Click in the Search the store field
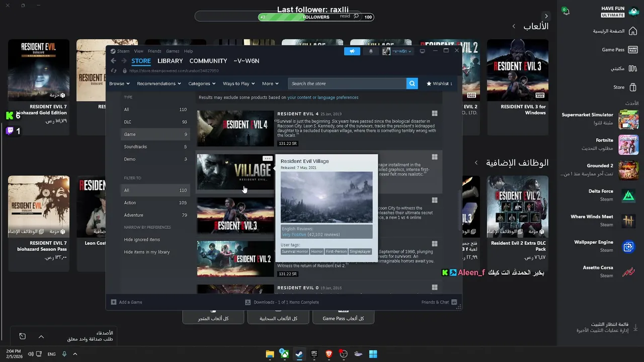 pyautogui.click(x=347, y=83)
